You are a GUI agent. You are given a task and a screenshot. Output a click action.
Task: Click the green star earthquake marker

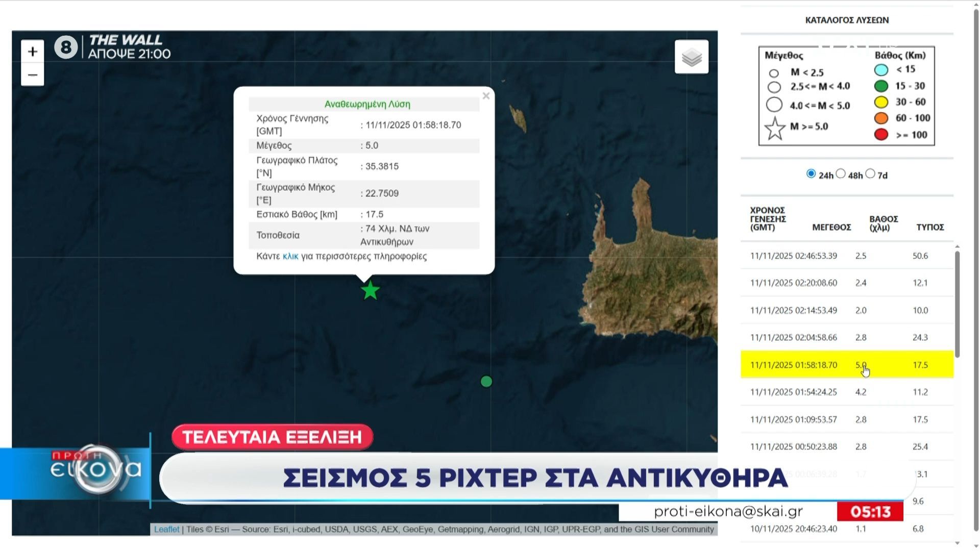pyautogui.click(x=370, y=291)
